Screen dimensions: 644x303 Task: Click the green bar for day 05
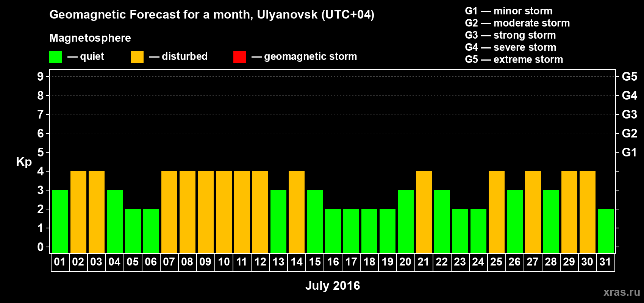pyautogui.click(x=133, y=231)
